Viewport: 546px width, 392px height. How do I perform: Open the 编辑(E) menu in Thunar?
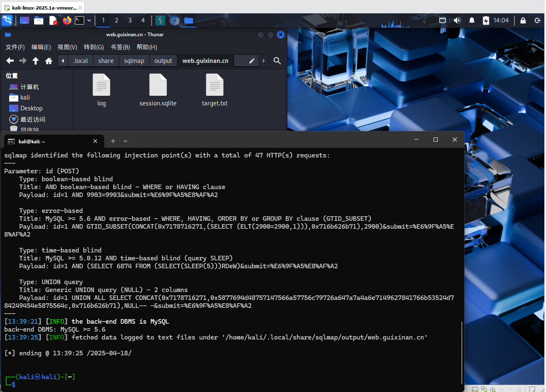tap(41, 47)
